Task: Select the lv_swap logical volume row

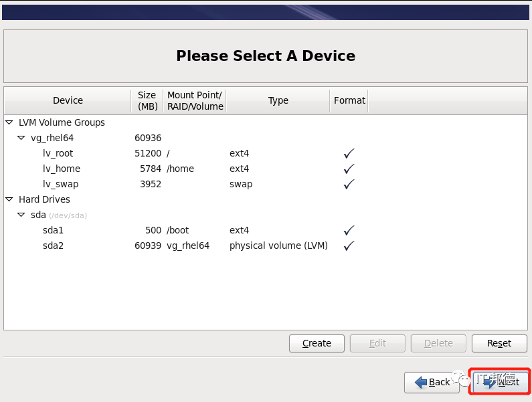Action: [265, 184]
